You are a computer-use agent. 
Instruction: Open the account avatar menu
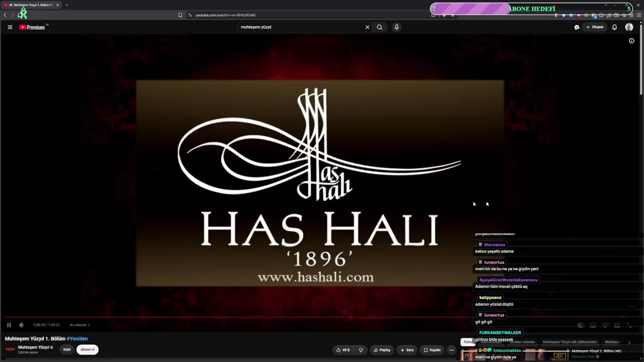629,27
